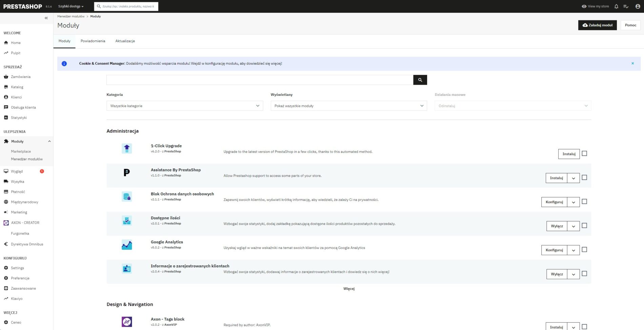Viewport: 644px width, 330px height.
Task: Expand actions arrow for Informacje o zarejestrowanych klientach
Action: [573, 274]
